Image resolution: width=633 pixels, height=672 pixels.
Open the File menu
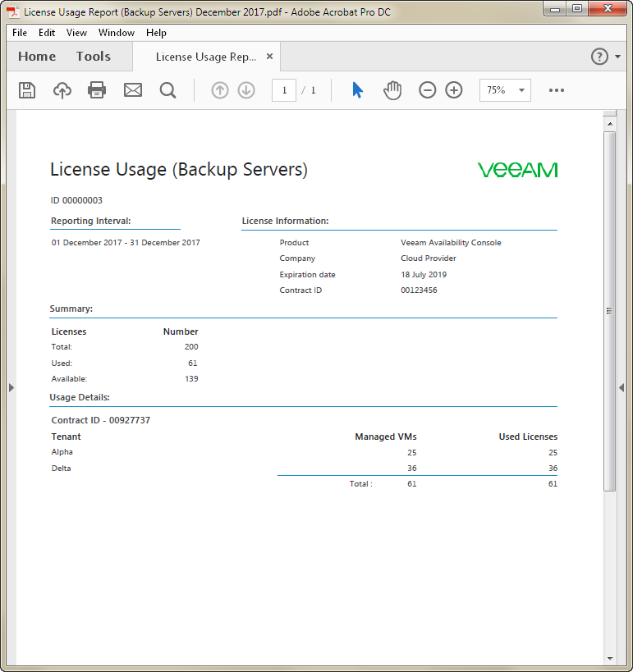click(20, 33)
